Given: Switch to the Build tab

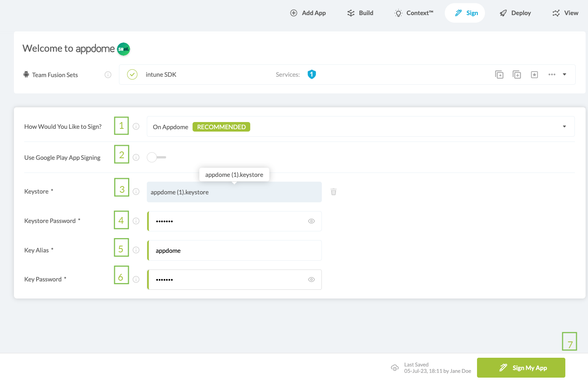Looking at the screenshot, I should [x=360, y=13].
